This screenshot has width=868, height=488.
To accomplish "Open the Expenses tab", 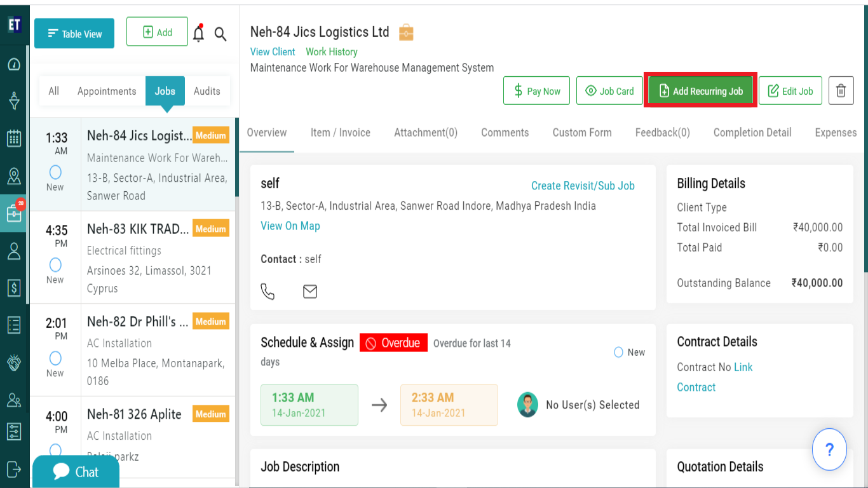I will coord(836,132).
